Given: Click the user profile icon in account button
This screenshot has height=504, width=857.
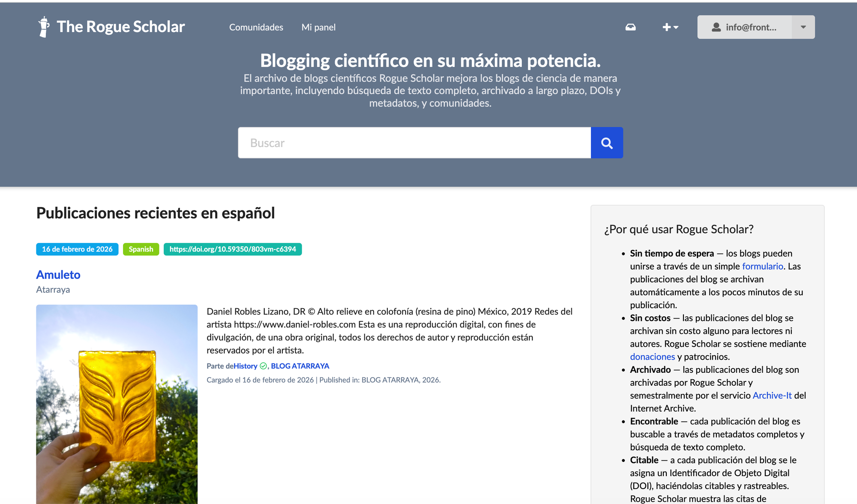Looking at the screenshot, I should [x=716, y=27].
